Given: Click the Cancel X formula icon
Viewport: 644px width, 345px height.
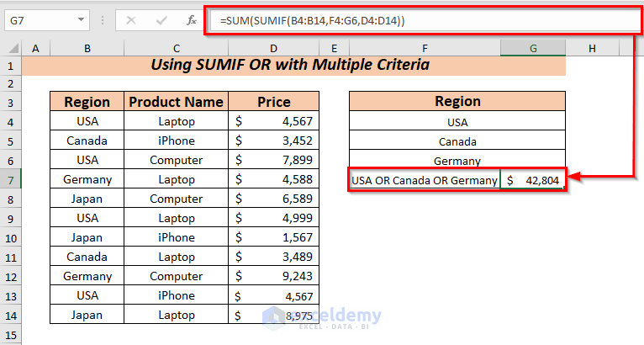Looking at the screenshot, I should point(131,19).
